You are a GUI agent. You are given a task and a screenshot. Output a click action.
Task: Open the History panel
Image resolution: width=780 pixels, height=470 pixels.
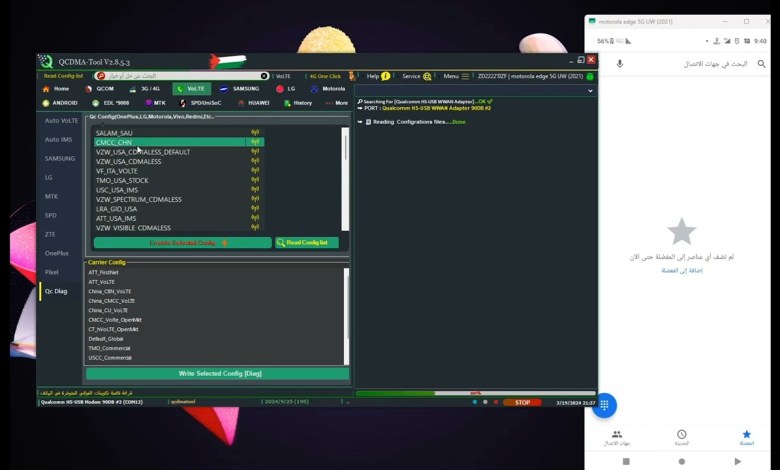298,103
